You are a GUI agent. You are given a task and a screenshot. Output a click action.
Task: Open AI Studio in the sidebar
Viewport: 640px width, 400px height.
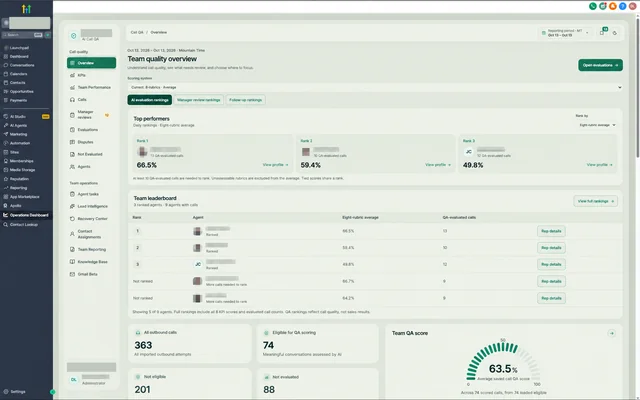coord(18,117)
